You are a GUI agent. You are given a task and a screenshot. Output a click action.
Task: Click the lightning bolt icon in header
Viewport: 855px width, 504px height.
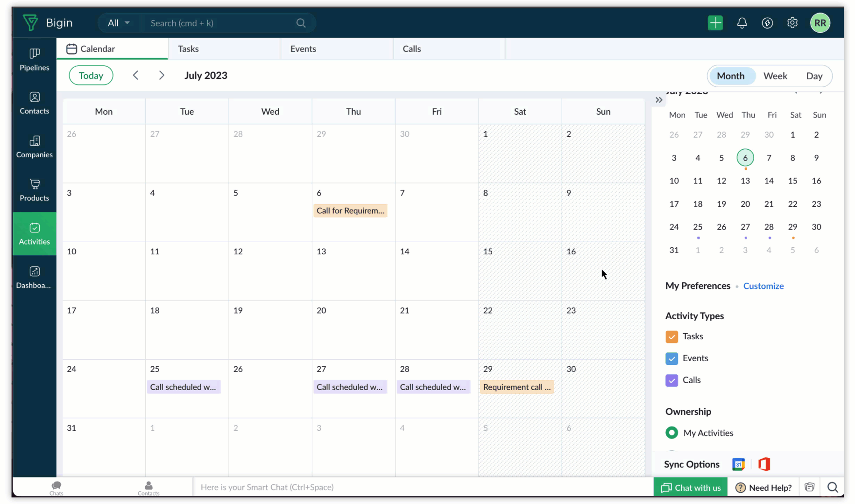tap(767, 23)
